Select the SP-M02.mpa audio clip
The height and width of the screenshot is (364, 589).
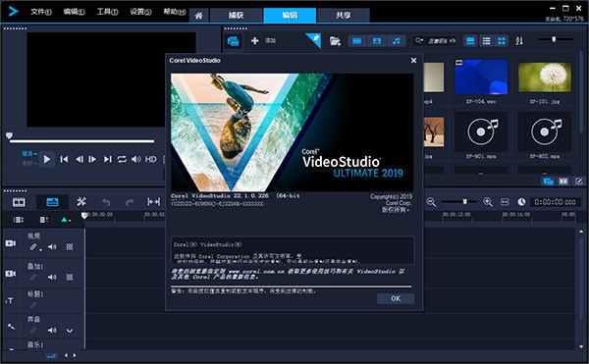[545, 131]
